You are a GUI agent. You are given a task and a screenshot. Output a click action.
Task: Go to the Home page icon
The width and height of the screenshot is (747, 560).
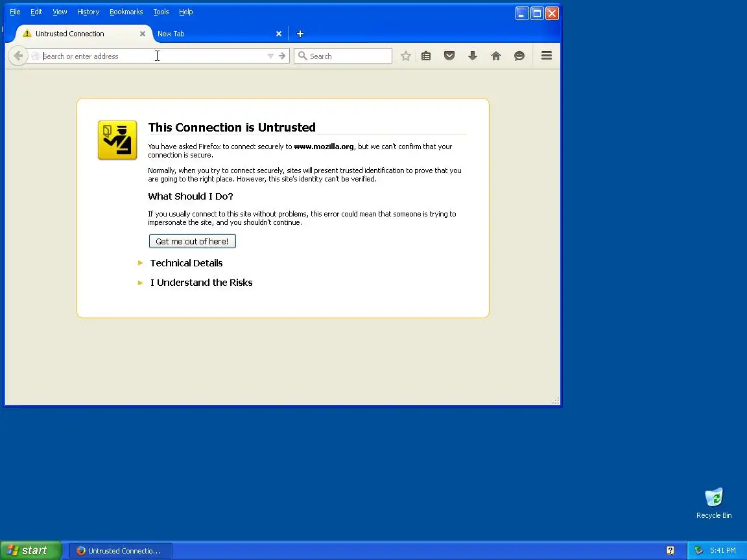tap(496, 56)
